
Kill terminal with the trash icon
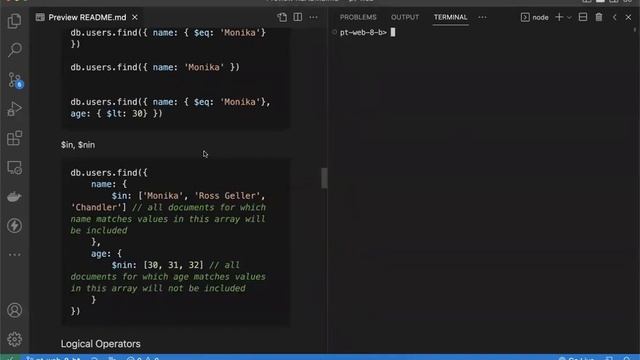[599, 17]
